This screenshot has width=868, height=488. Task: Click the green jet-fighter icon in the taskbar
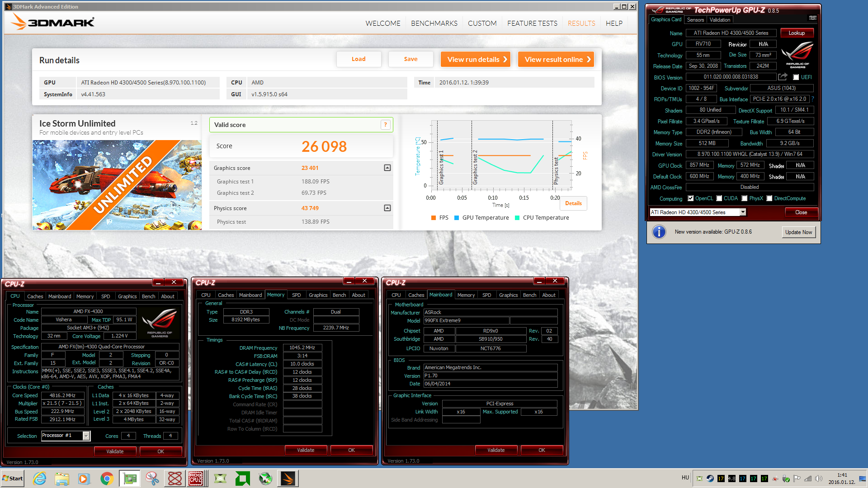[x=265, y=478]
